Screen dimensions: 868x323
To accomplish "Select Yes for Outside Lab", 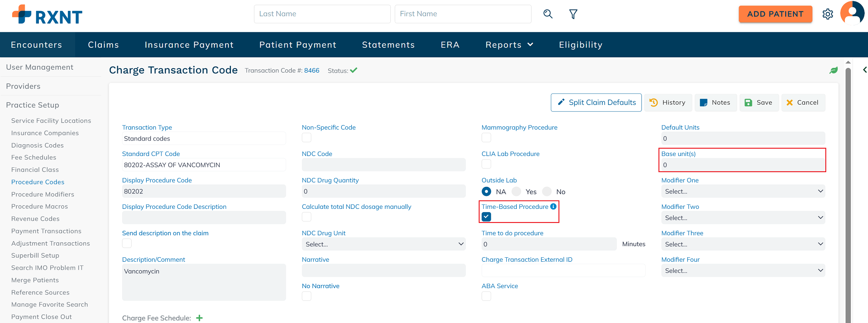I will coord(516,192).
